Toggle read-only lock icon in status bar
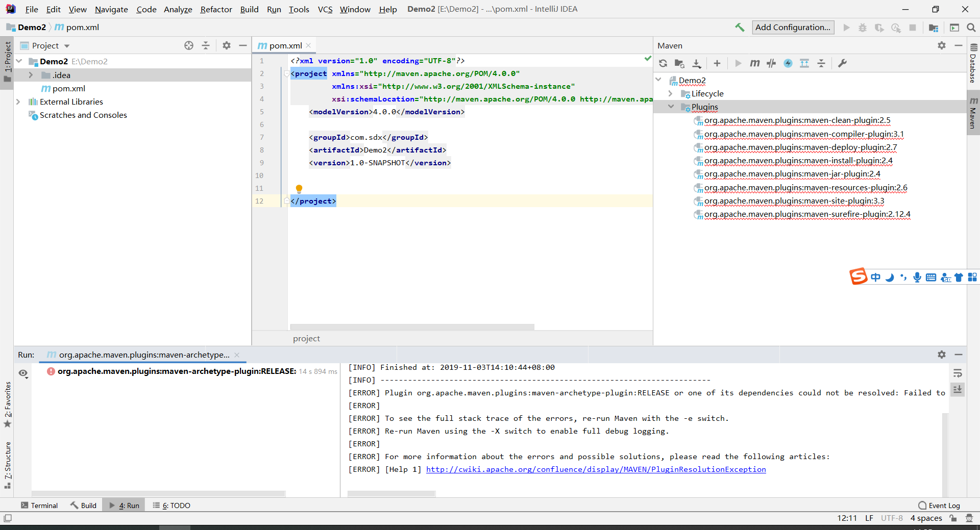The image size is (980, 530). 953,518
